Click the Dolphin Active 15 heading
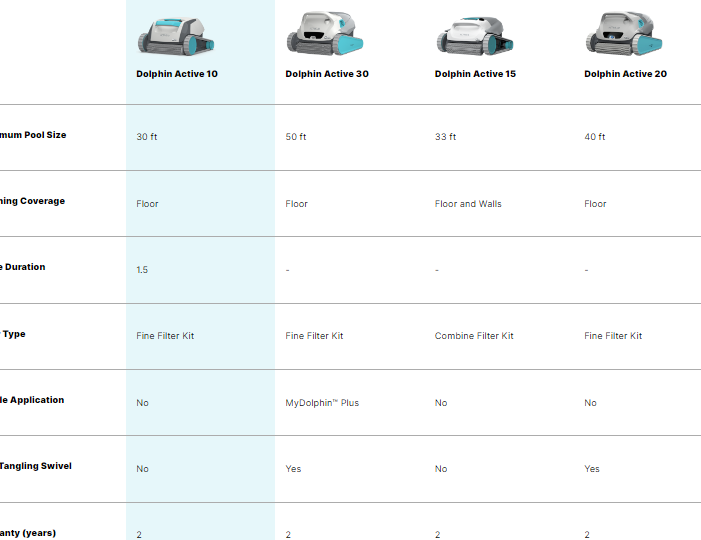The image size is (701, 540). tap(475, 74)
